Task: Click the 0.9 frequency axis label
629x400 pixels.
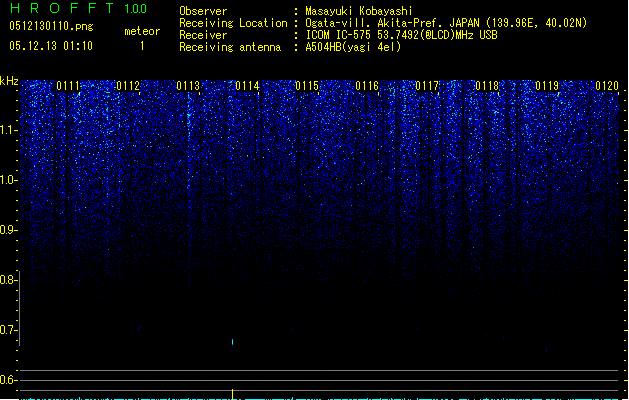Action: (x=8, y=230)
